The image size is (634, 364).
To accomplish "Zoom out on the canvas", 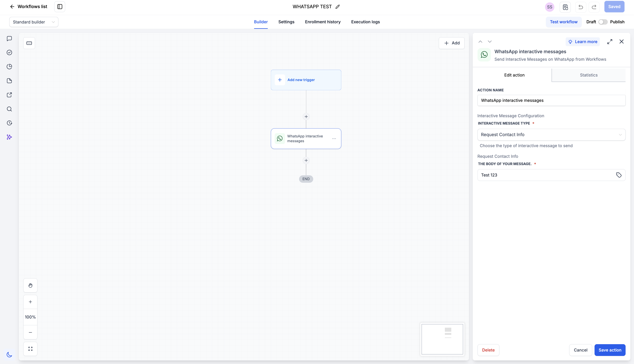I will 30,332.
